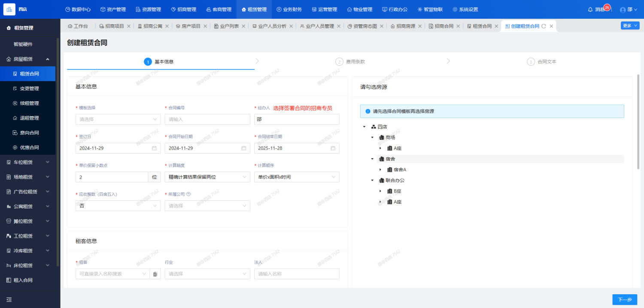644x308 pixels.
Task: Click the user avatar icon at top right
Action: pyautogui.click(x=623, y=10)
